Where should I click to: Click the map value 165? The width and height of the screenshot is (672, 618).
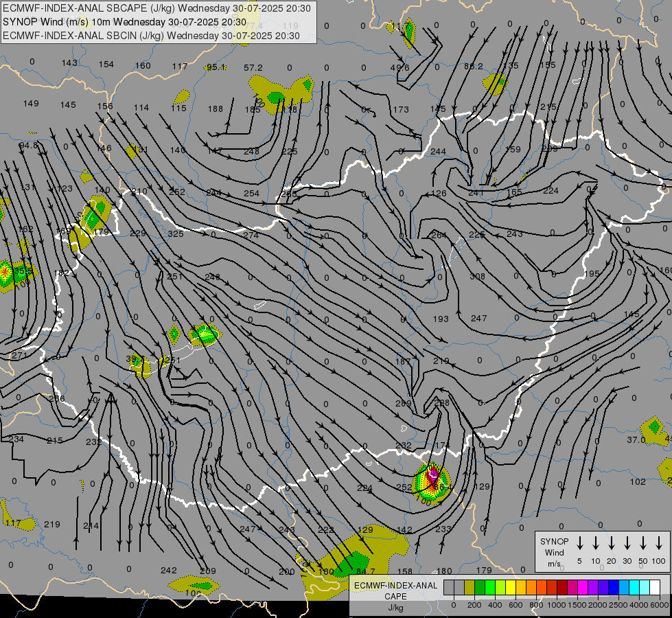point(514,192)
